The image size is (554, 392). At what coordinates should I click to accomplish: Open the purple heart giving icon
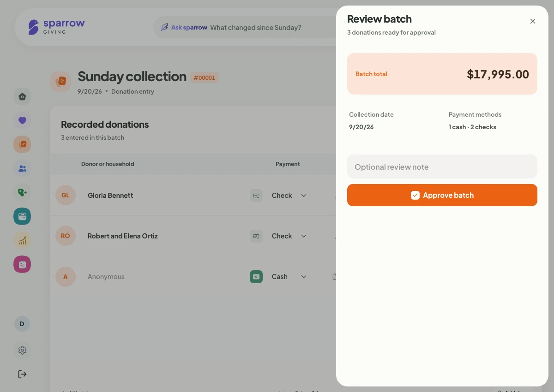[x=22, y=120]
